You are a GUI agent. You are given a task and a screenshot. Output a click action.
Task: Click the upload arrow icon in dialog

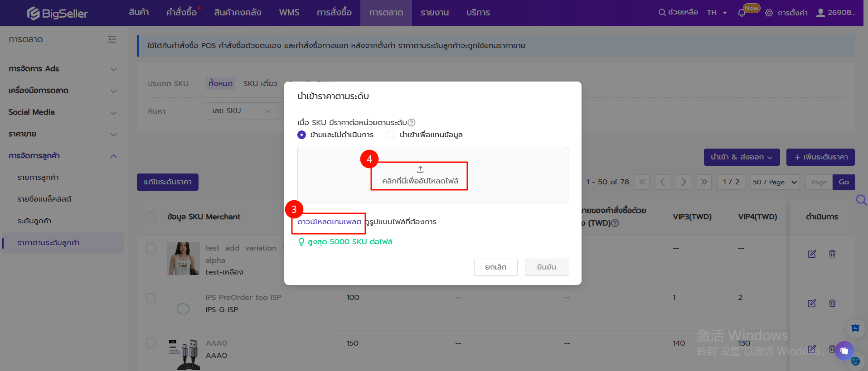pos(420,169)
